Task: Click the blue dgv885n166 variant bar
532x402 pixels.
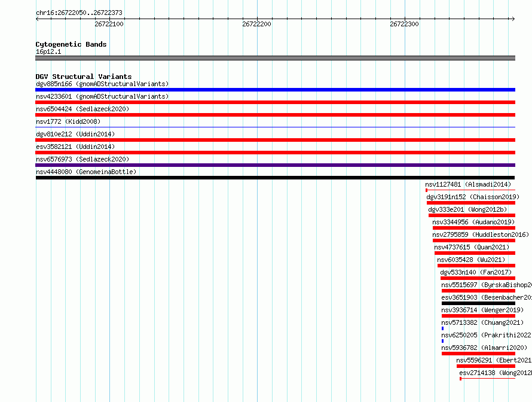Action: click(275, 90)
